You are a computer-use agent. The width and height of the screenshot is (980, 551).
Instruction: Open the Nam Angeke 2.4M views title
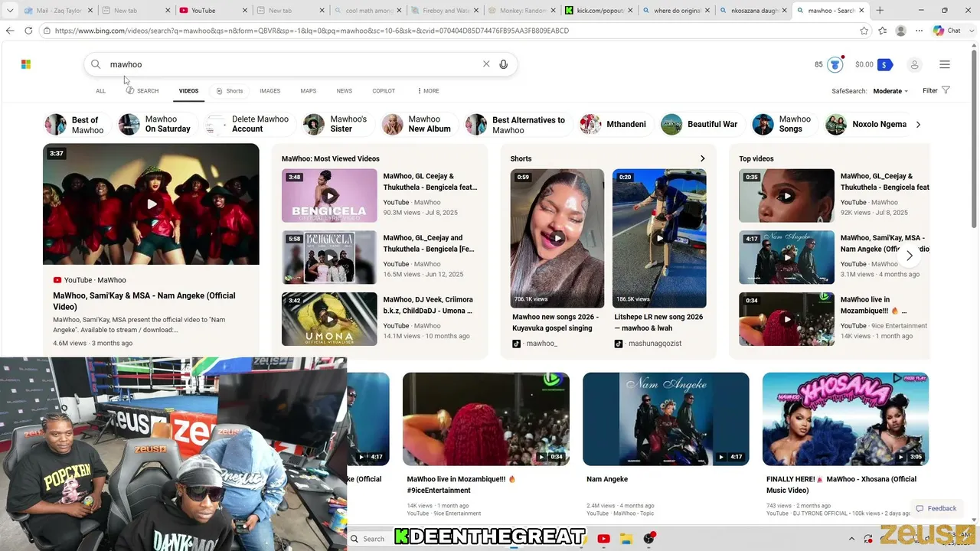coord(607,479)
